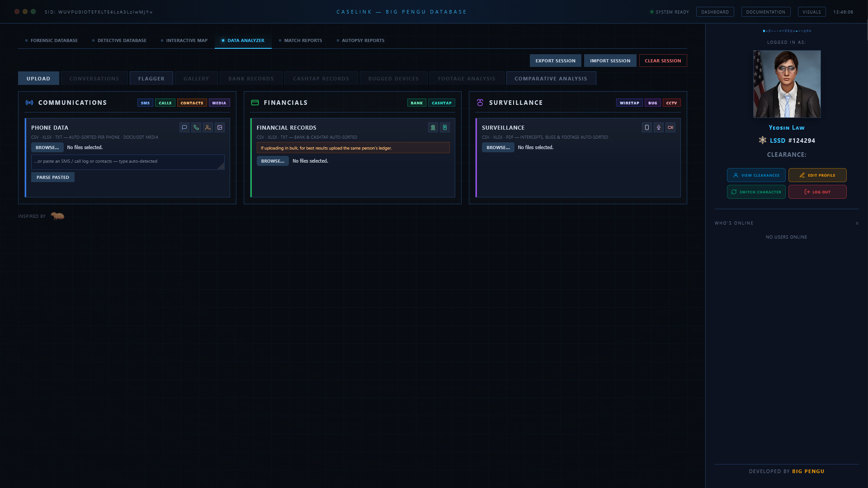
Task: Select the MEDIA tag in Communications
Action: [219, 103]
